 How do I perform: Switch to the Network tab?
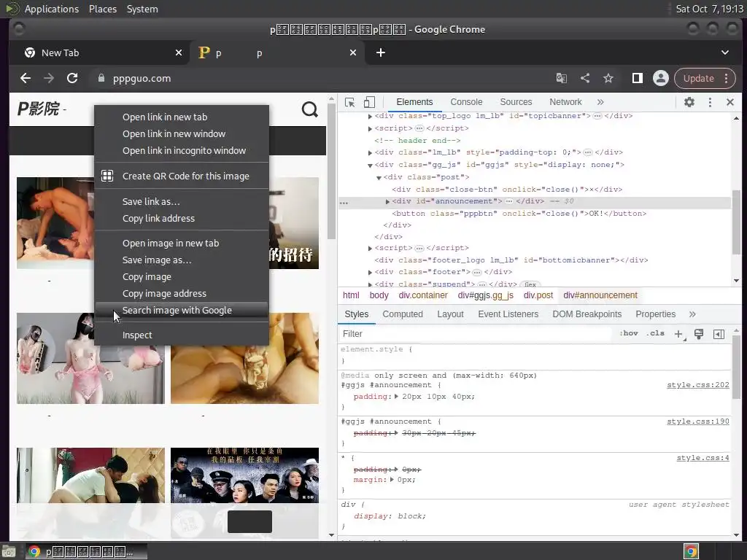(x=565, y=102)
